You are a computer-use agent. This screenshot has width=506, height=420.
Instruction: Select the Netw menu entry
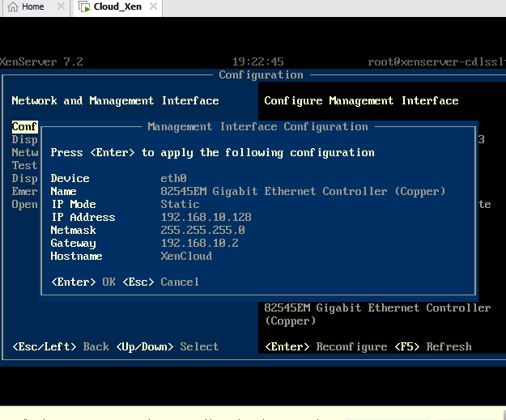[24, 152]
